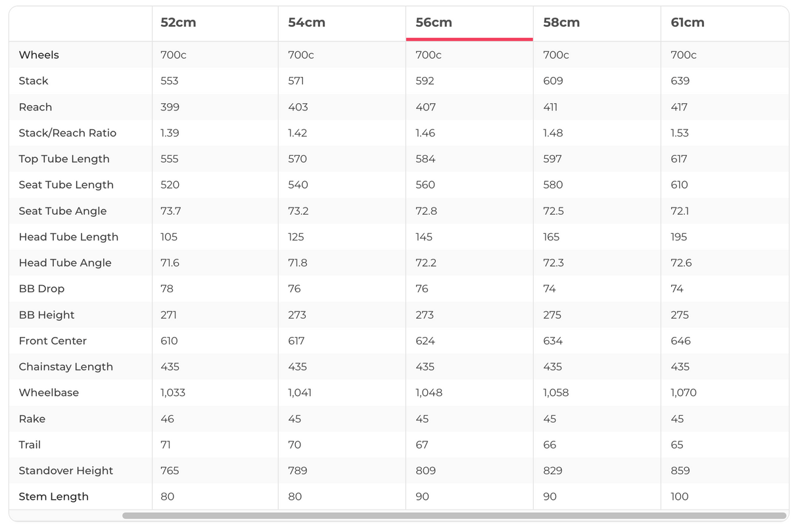Image resolution: width=798 pixels, height=532 pixels.
Task: Switch to the 58cm size column
Action: pyautogui.click(x=561, y=23)
